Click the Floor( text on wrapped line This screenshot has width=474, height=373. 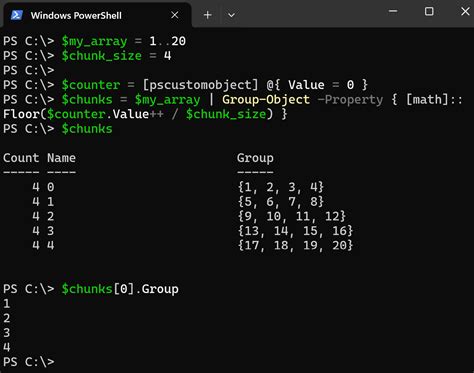pos(25,114)
